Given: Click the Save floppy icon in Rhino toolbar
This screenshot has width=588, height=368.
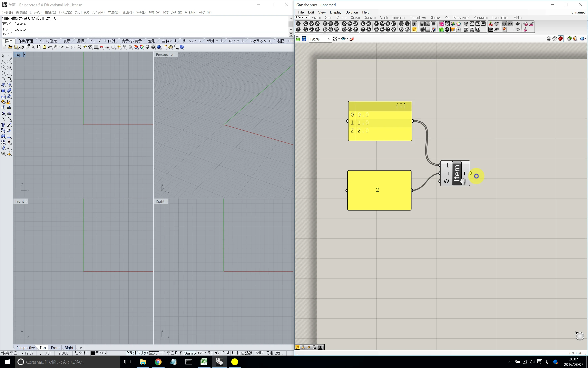Looking at the screenshot, I should 16,47.
